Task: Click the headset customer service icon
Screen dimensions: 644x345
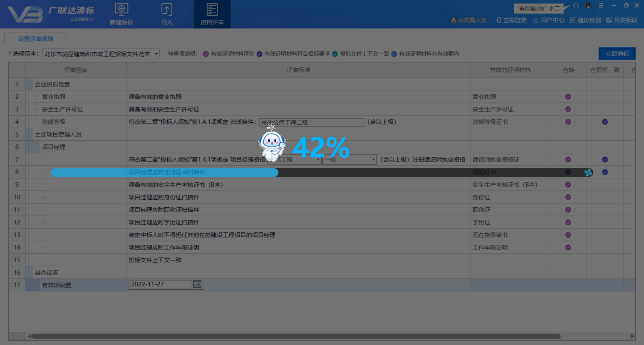Action: click(576, 6)
